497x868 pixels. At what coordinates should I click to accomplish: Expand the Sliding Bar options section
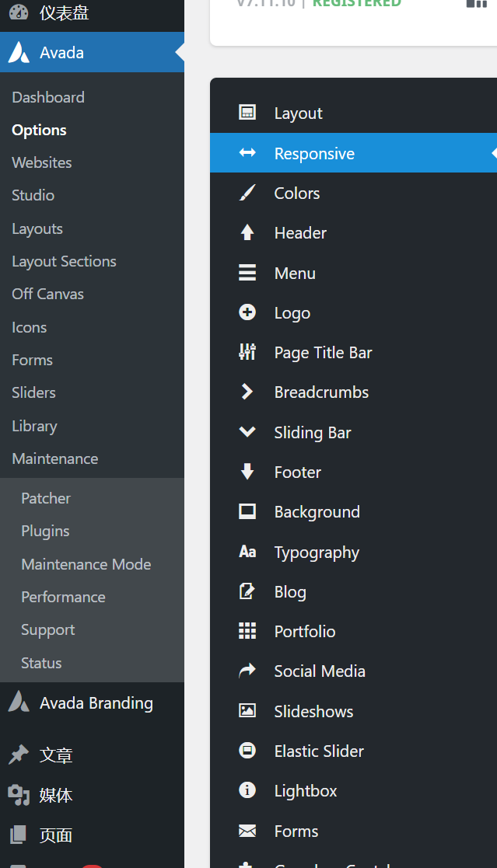pos(312,432)
